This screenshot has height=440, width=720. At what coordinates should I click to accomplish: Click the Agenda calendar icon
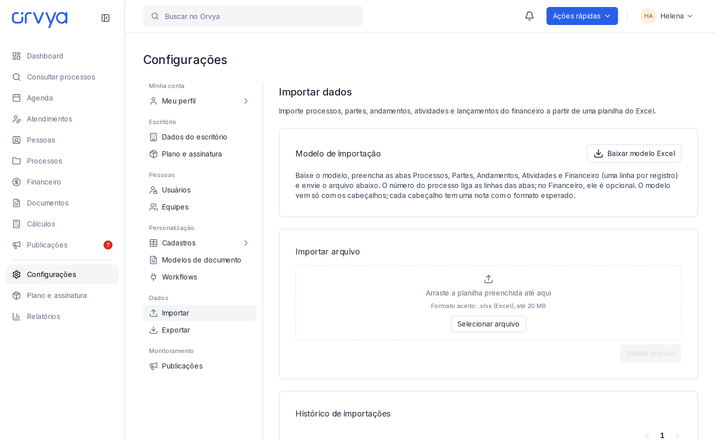tap(17, 98)
